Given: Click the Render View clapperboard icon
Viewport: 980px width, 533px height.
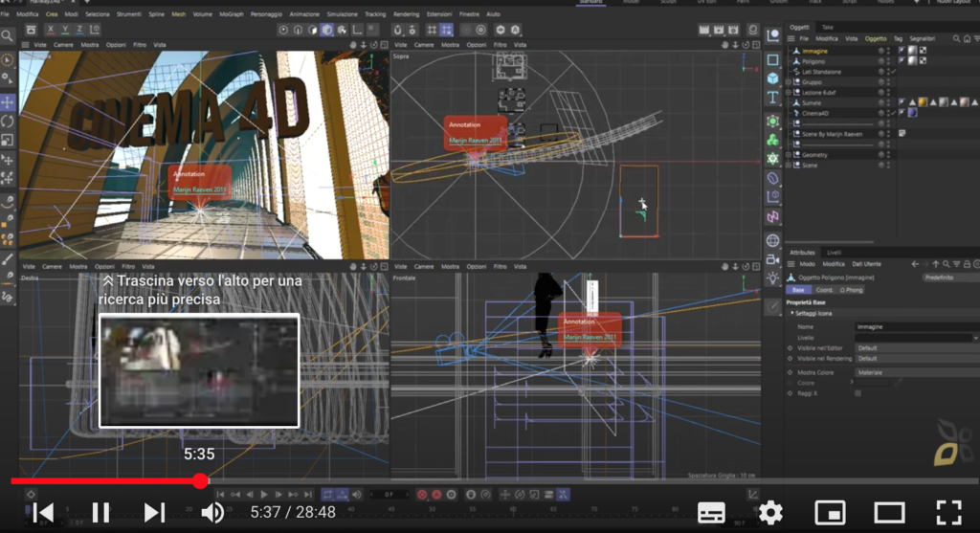Looking at the screenshot, I should (x=704, y=30).
